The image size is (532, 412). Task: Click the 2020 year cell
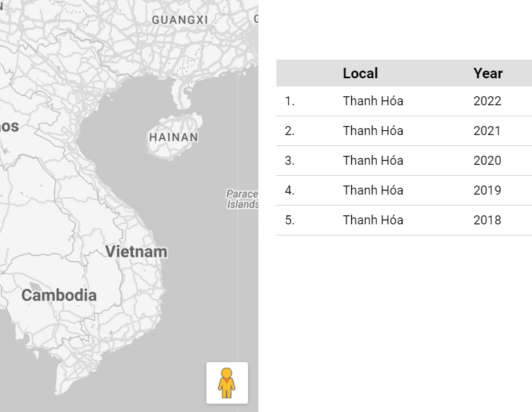pos(487,161)
